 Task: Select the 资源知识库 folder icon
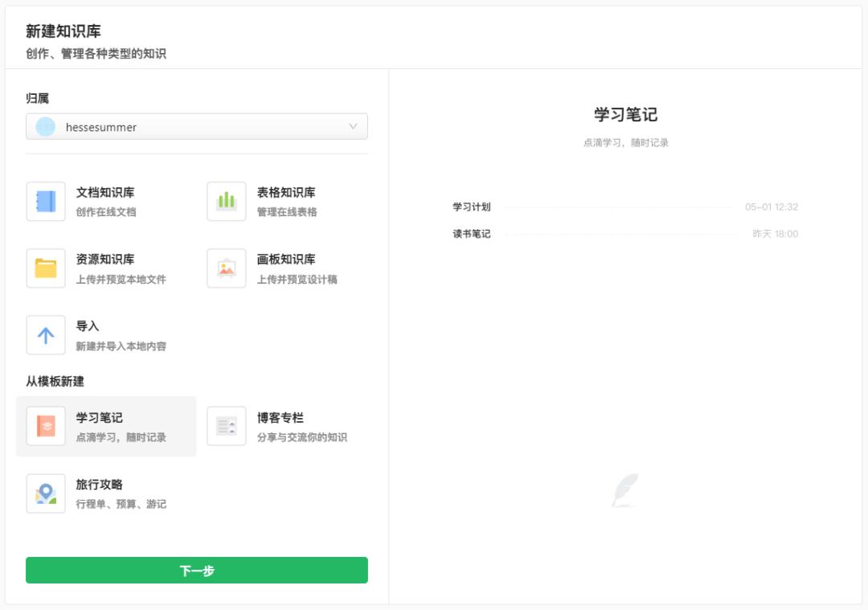pos(46,268)
